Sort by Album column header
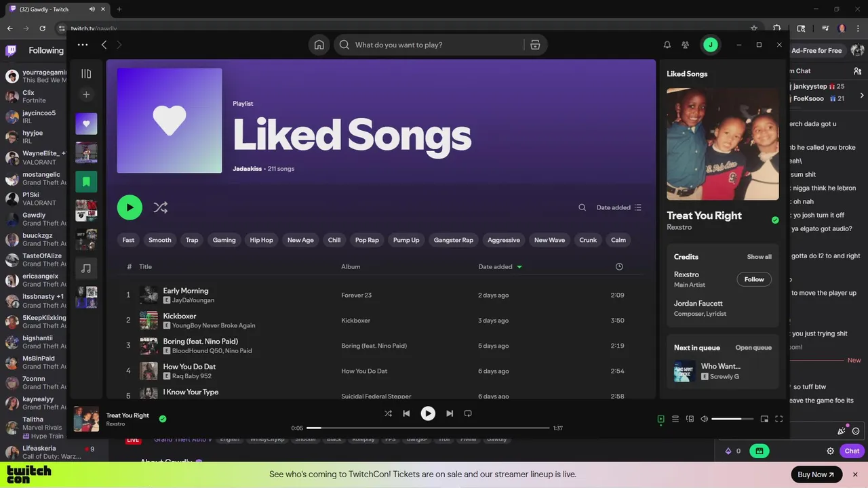Screen dimensions: 868x488 tap(351, 267)
